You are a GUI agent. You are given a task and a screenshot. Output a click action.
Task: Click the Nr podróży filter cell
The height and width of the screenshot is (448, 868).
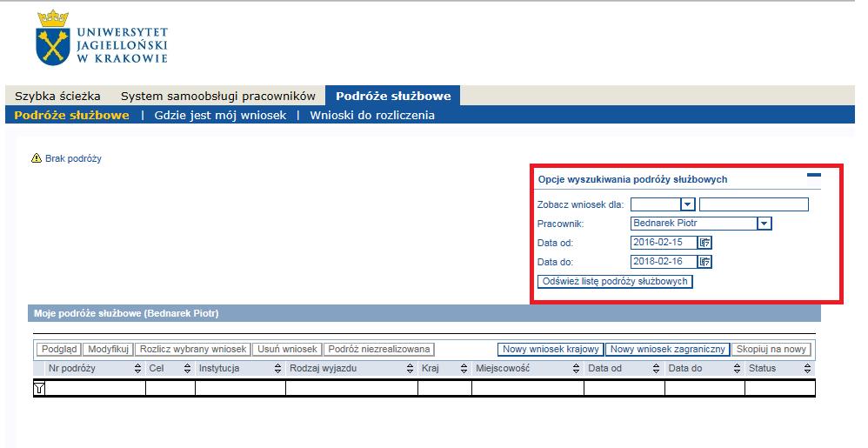[95, 388]
